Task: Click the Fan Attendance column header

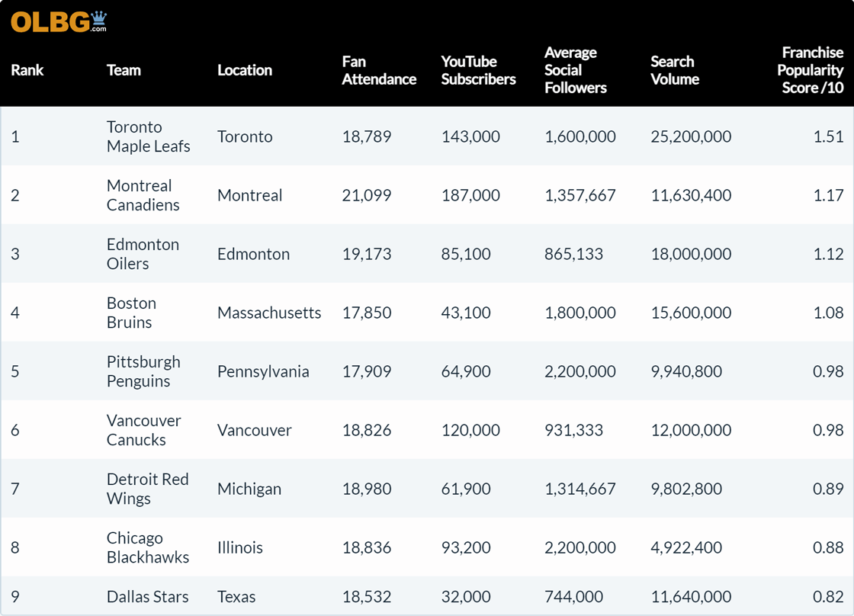Action: click(x=379, y=70)
